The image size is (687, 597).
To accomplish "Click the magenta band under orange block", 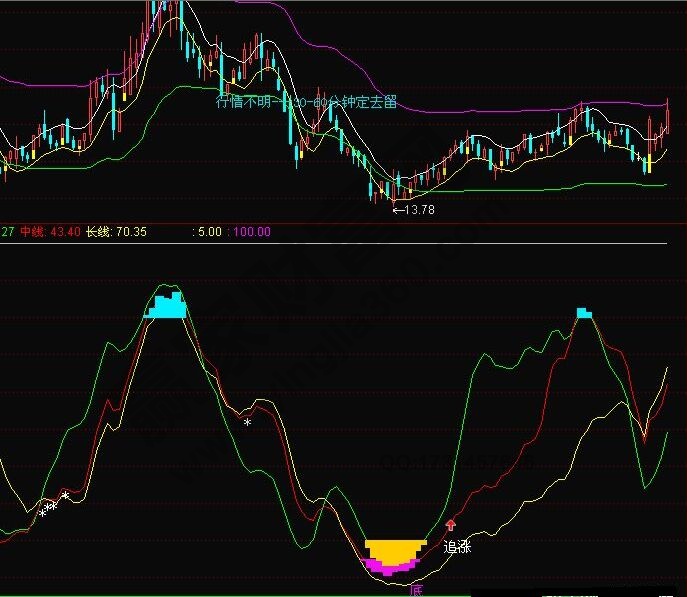I will point(390,568).
